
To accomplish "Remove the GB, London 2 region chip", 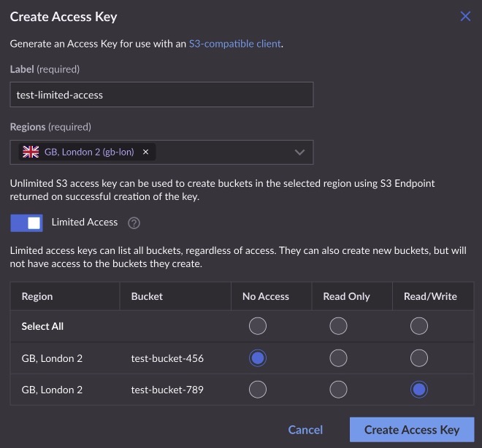I will click(145, 152).
